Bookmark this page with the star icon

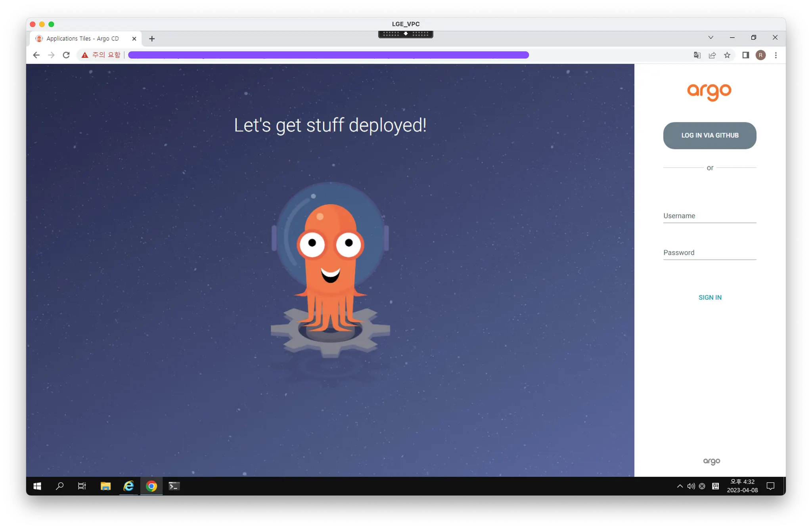click(x=727, y=55)
